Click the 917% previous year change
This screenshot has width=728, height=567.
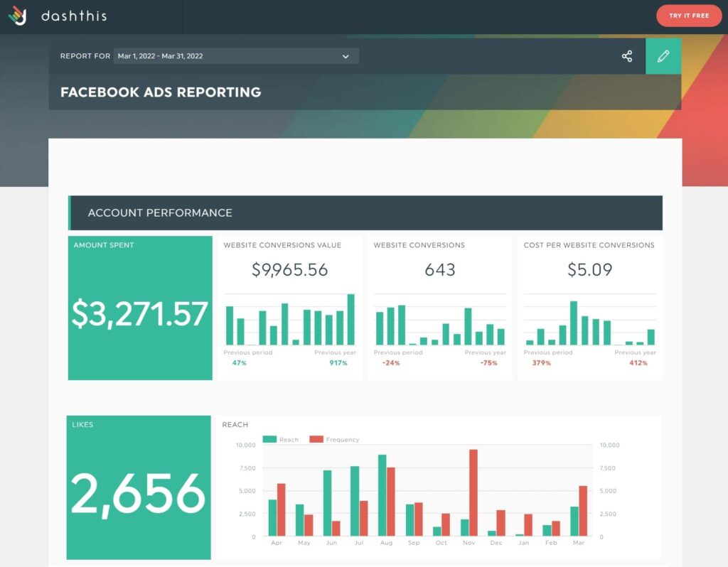point(338,363)
